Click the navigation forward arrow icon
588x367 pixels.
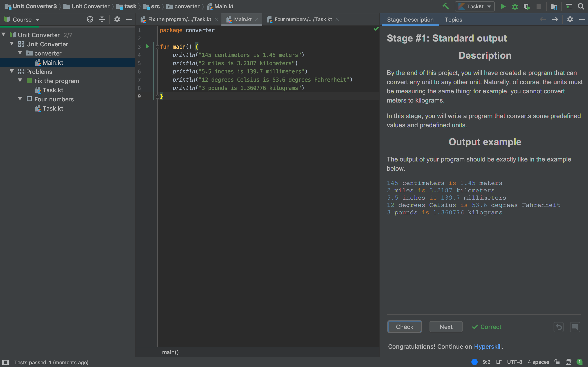[555, 19]
